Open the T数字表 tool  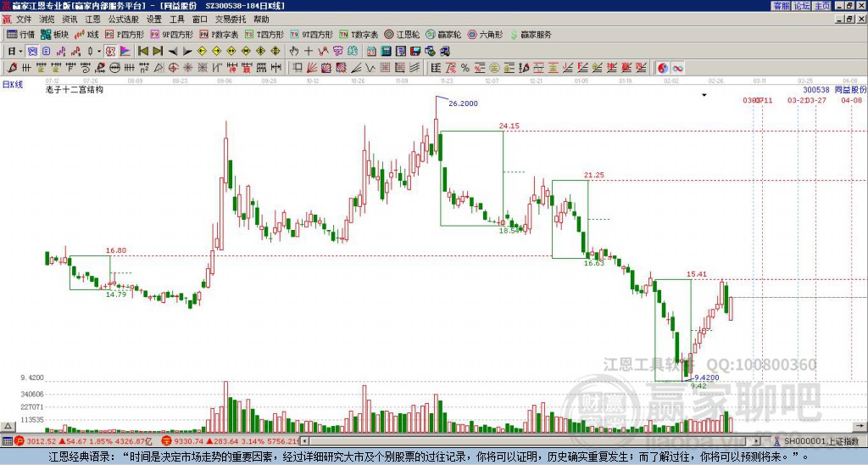click(x=359, y=34)
